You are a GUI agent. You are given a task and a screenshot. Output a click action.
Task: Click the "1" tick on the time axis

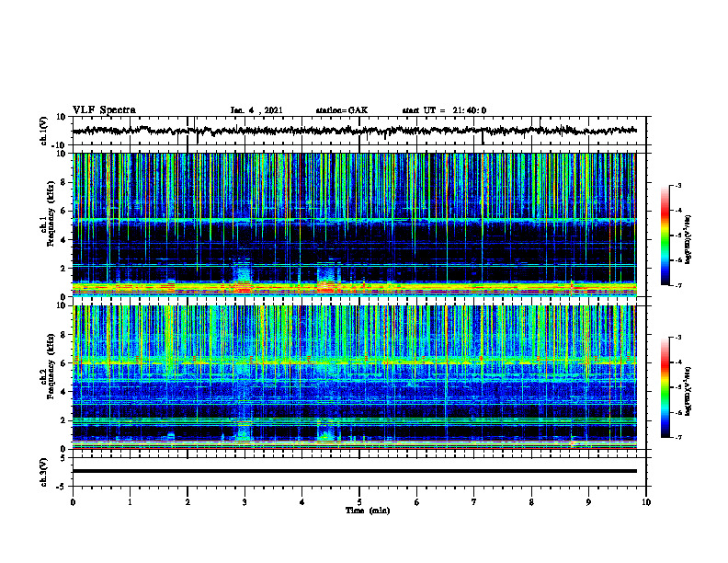point(130,502)
